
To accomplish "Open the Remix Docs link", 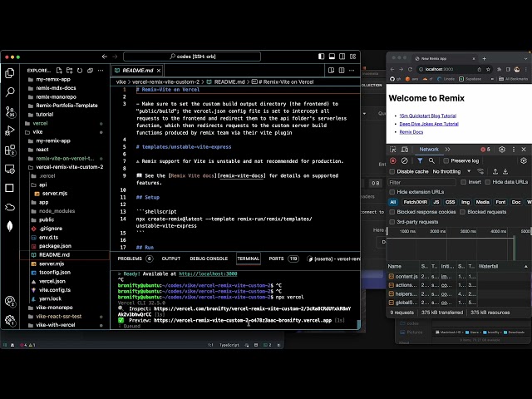I will point(411,132).
